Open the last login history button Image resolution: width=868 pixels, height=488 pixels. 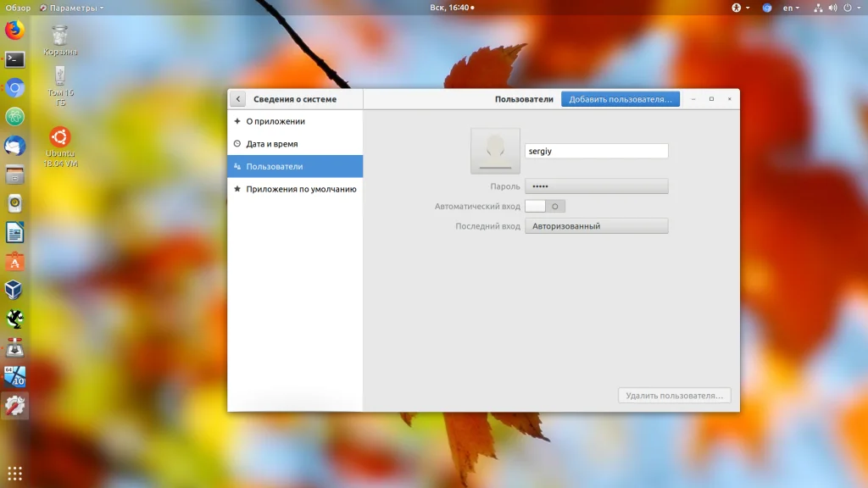click(x=596, y=226)
